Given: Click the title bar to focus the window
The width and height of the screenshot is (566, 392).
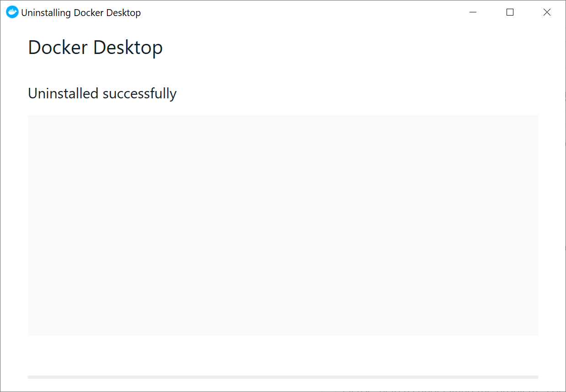Looking at the screenshot, I should 274,12.
